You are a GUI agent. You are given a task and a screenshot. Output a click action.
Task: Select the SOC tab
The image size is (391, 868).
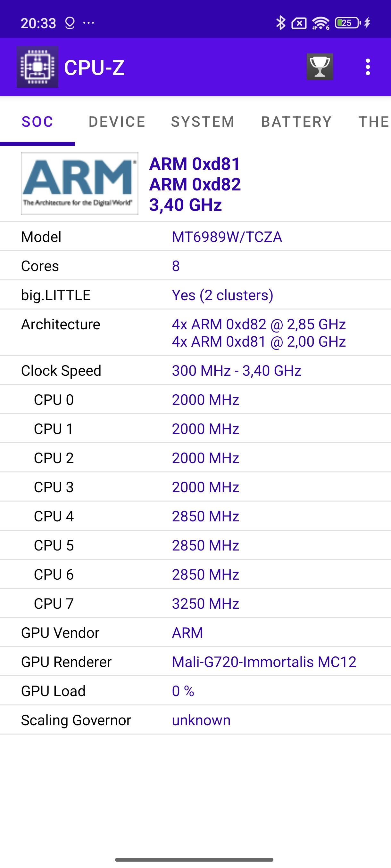coord(37,122)
